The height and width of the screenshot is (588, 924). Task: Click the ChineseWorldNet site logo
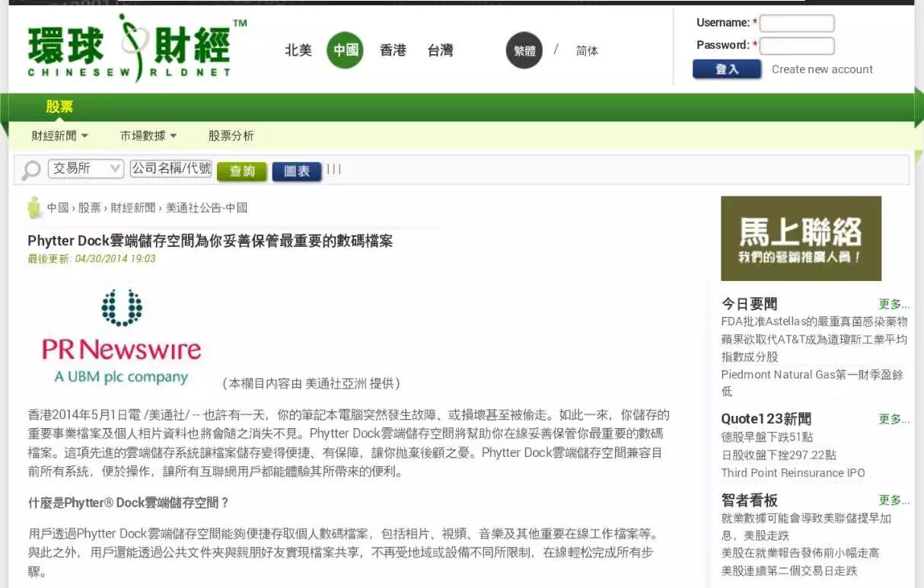pyautogui.click(x=136, y=47)
